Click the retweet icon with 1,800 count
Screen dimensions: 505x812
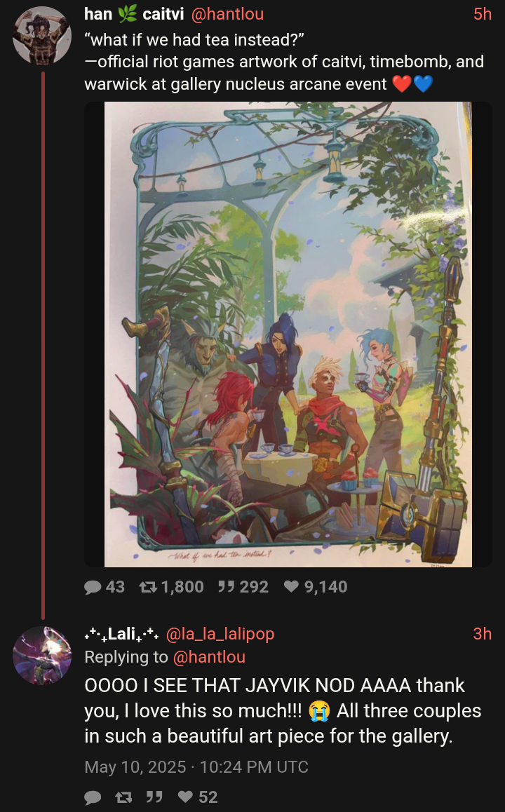(x=148, y=587)
